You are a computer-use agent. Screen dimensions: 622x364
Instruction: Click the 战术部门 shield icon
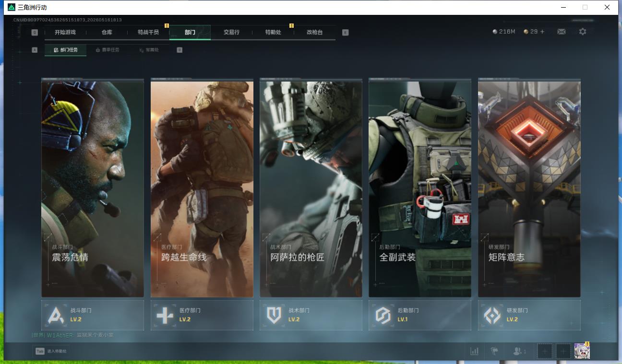274,316
